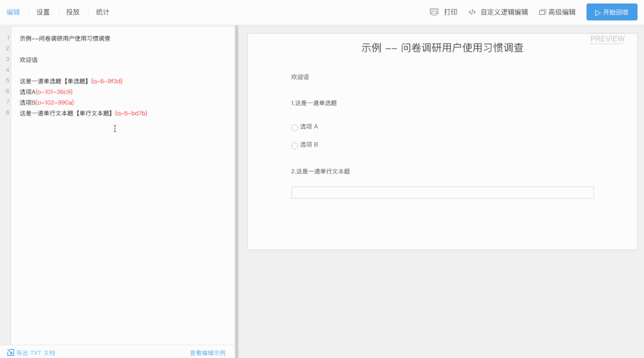Click the vertical splitter between editor and preview

coord(236,191)
